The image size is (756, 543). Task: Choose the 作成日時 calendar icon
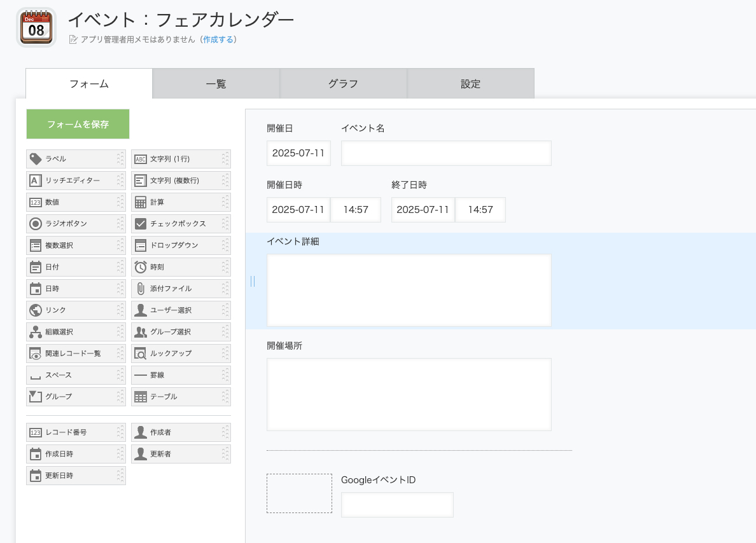[x=35, y=454]
